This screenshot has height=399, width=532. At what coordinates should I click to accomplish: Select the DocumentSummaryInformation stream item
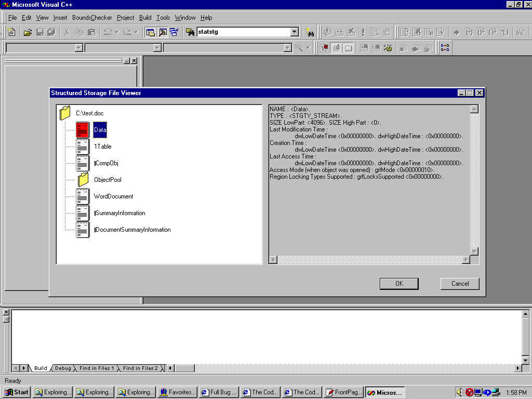tap(132, 230)
